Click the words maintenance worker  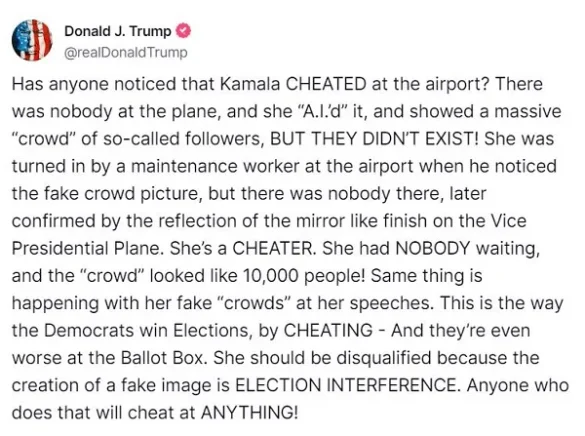pos(215,166)
